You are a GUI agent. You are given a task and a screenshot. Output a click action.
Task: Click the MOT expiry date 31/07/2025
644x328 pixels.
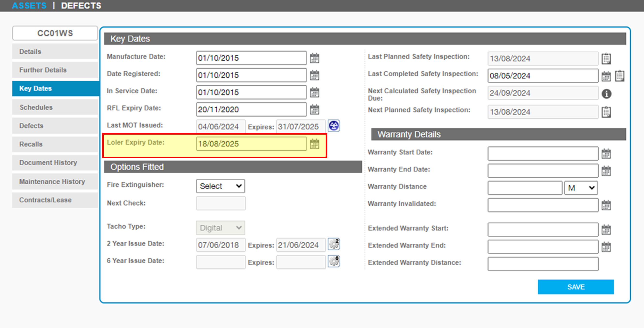tap(301, 127)
